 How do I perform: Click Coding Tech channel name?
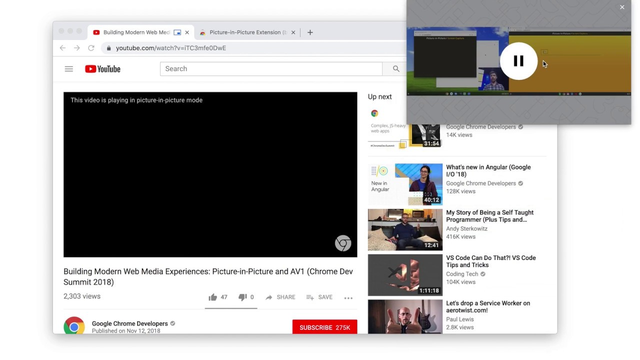(x=462, y=274)
